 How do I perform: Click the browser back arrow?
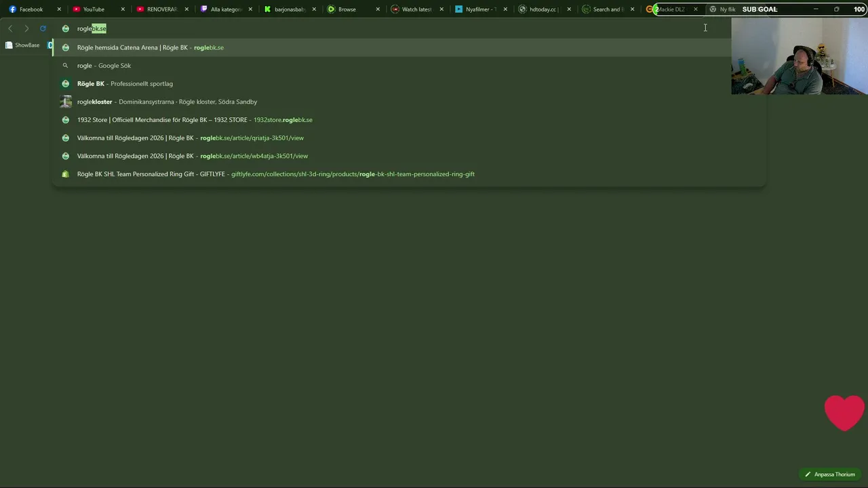tap(10, 28)
